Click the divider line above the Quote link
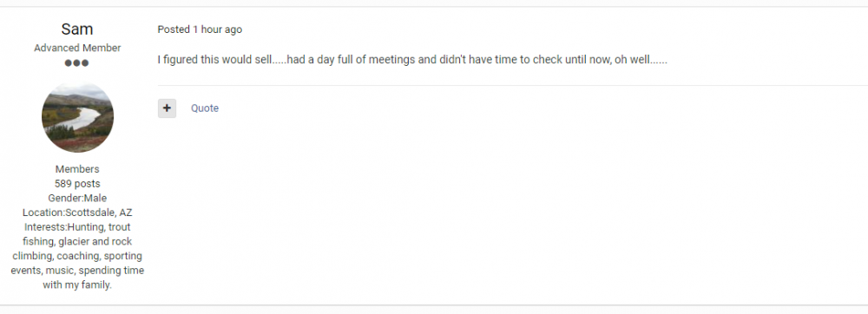Viewport: 868px width, 314px height. pos(513,86)
